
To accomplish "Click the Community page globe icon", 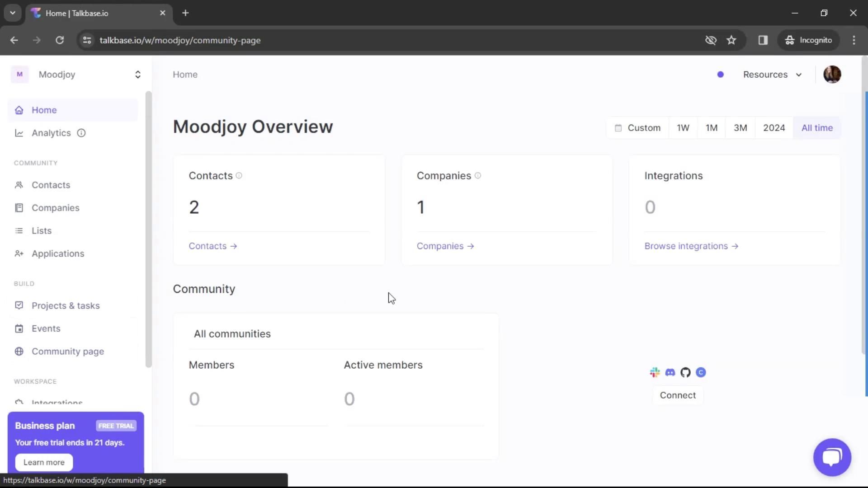I will [19, 352].
